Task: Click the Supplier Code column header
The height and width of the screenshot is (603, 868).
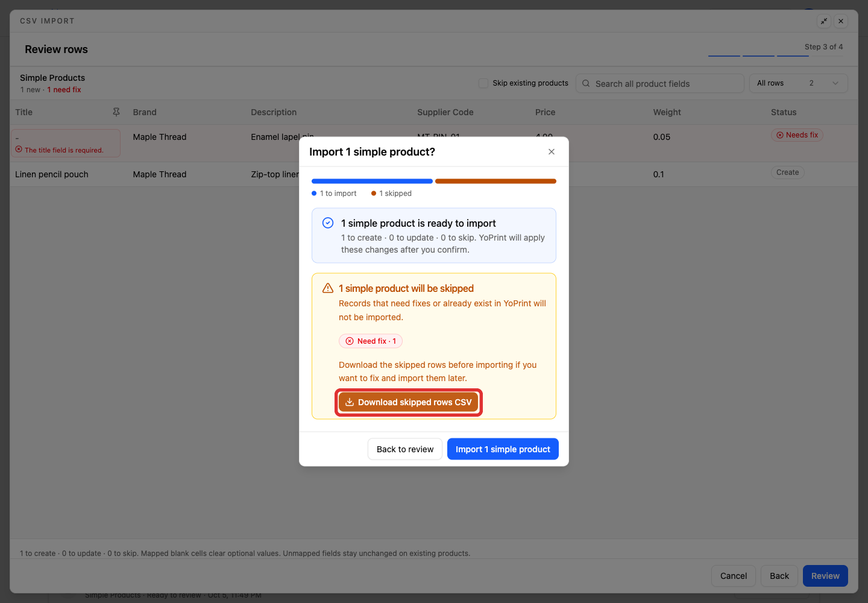Action: click(445, 112)
